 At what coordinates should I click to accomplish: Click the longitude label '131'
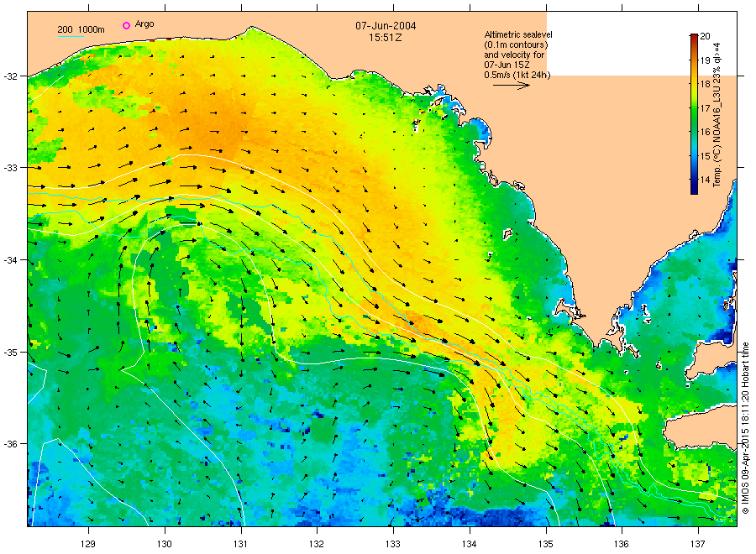(x=240, y=544)
